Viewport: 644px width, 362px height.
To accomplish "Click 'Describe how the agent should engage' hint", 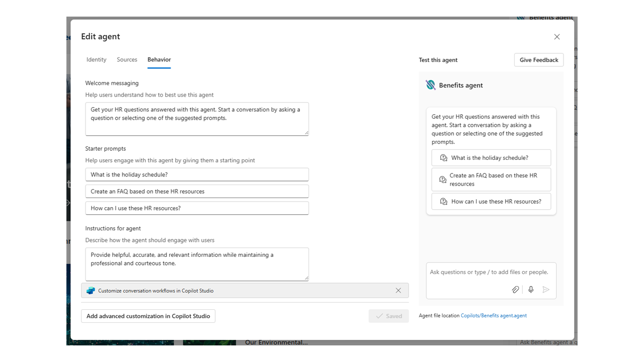I will [x=150, y=240].
